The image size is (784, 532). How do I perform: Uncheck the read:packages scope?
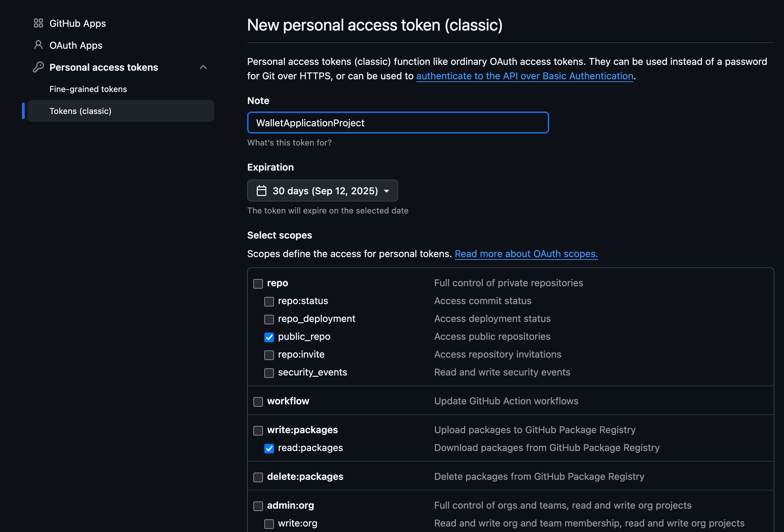coord(269,448)
